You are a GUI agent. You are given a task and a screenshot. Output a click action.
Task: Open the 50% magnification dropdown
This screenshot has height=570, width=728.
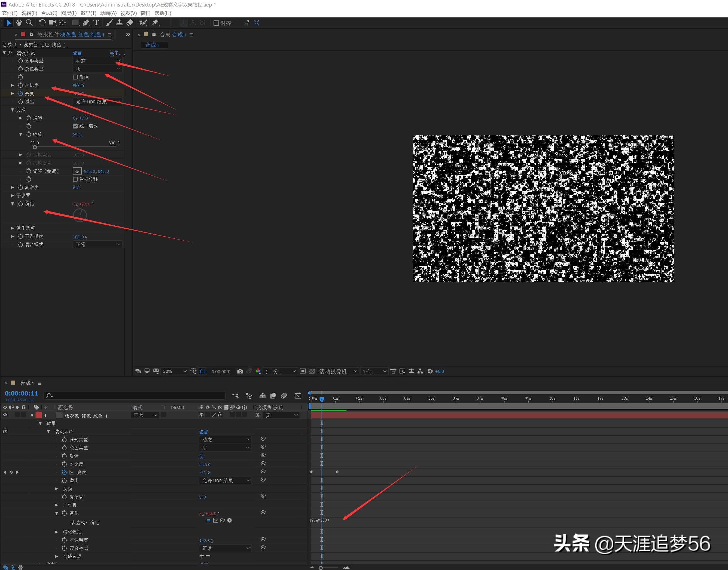pos(174,371)
